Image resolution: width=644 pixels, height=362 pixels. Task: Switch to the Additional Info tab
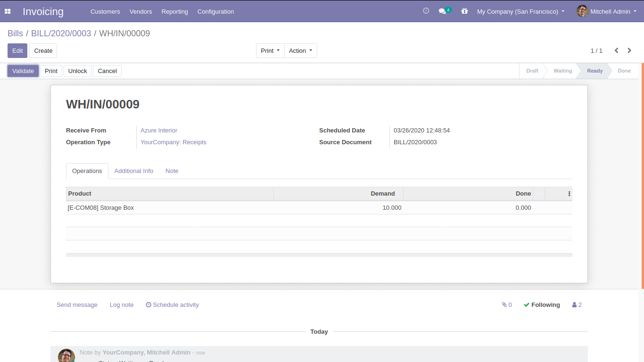tap(133, 171)
